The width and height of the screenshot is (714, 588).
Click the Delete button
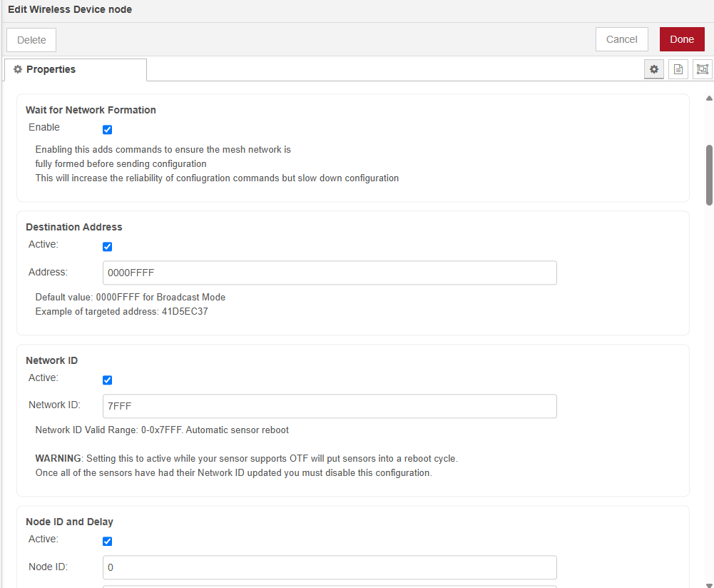tap(31, 40)
